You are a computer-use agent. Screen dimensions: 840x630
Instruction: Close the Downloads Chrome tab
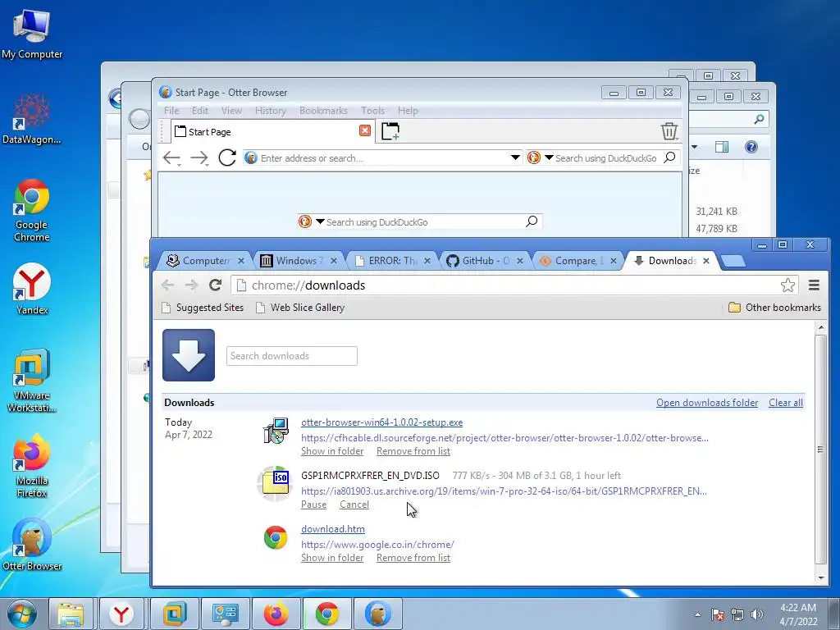tap(706, 261)
